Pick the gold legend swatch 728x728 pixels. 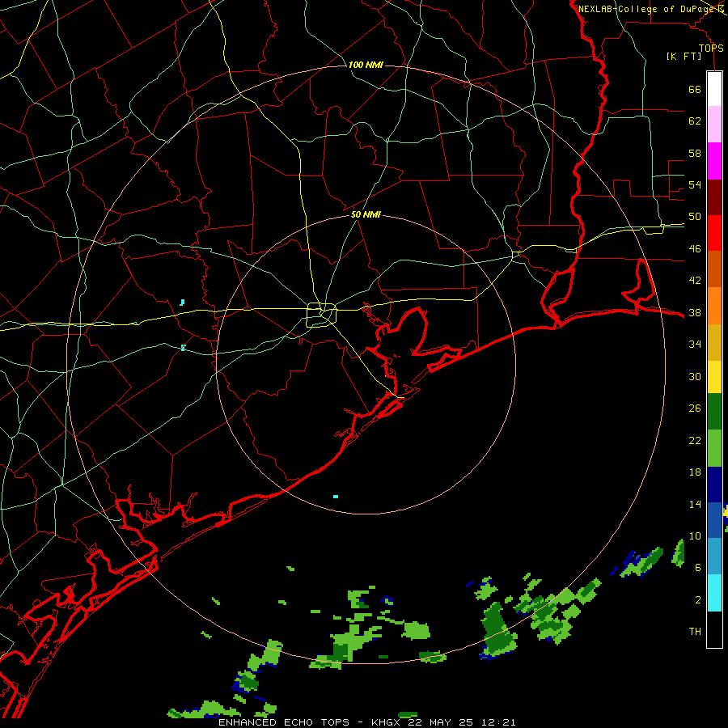(714, 342)
